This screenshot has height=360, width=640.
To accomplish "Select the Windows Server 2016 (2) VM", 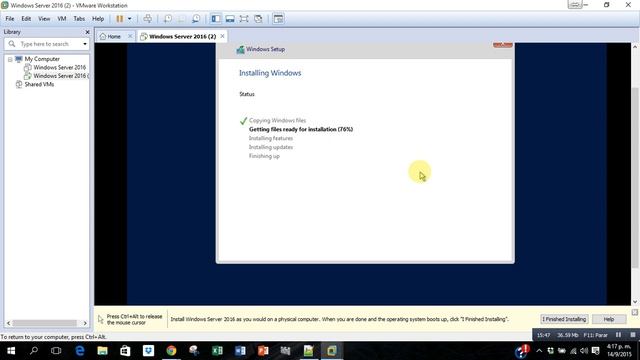I will 60,76.
